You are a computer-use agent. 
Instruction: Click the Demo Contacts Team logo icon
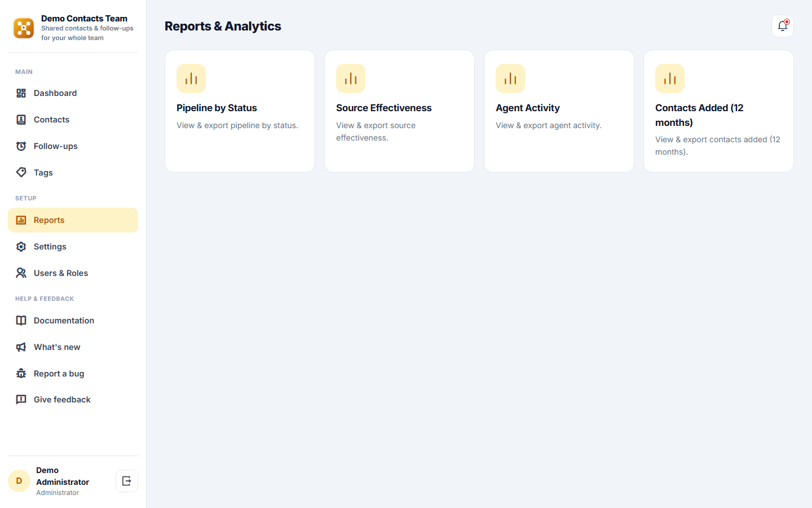click(x=24, y=28)
